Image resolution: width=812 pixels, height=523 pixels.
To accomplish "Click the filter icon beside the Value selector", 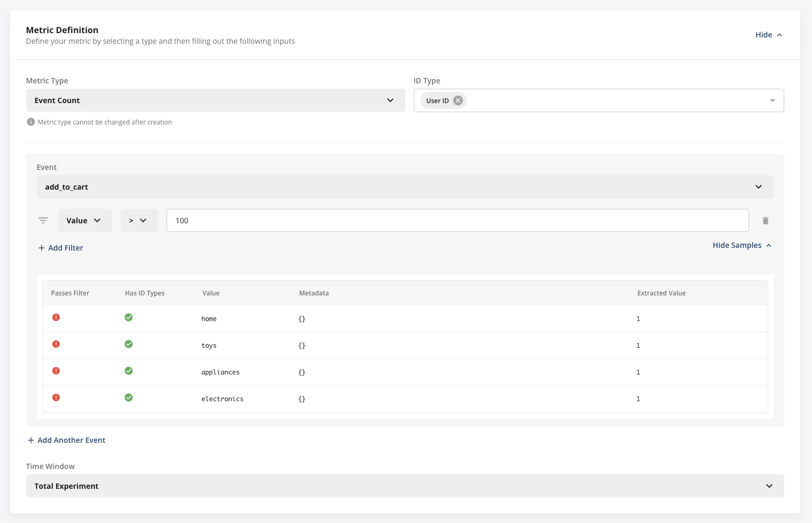I will tap(43, 220).
